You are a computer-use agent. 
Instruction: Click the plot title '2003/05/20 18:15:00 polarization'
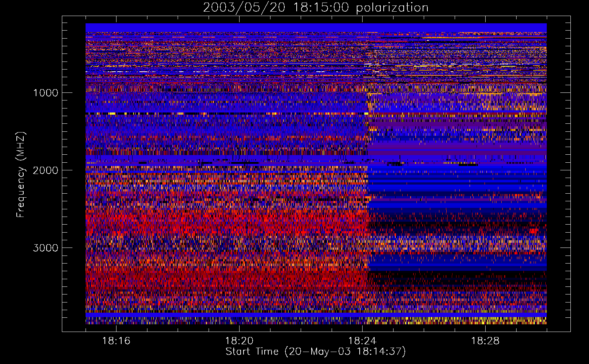(316, 8)
